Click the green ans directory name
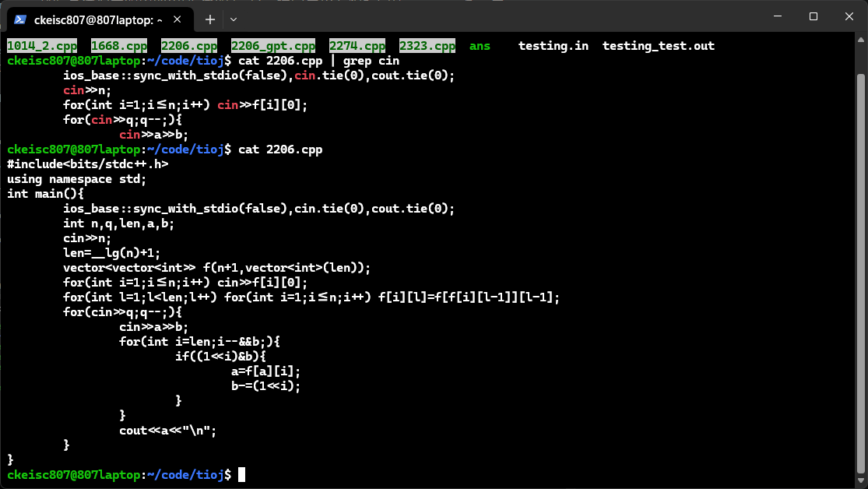This screenshot has height=489, width=868. [480, 46]
